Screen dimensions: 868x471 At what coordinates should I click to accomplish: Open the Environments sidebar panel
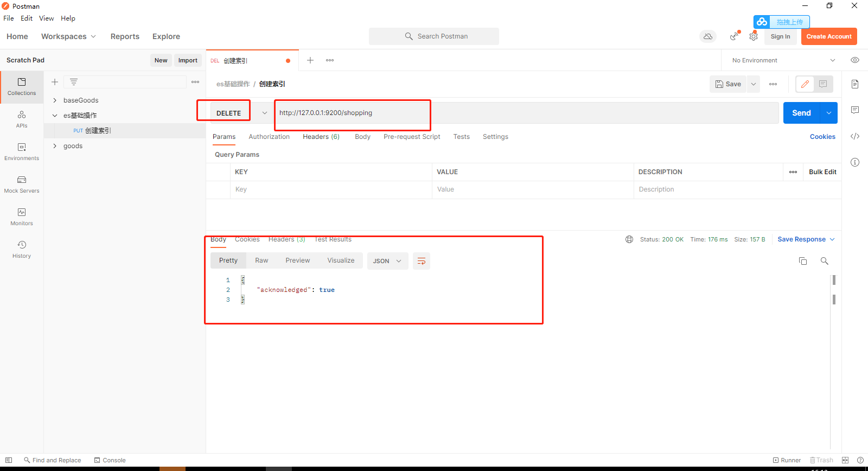click(x=22, y=152)
